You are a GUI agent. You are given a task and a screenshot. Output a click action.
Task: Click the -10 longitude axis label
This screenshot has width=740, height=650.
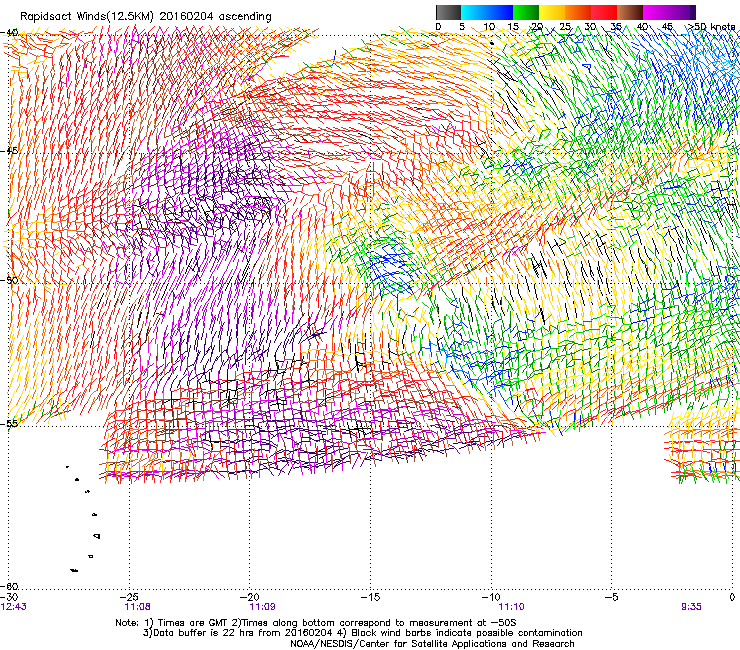491,597
